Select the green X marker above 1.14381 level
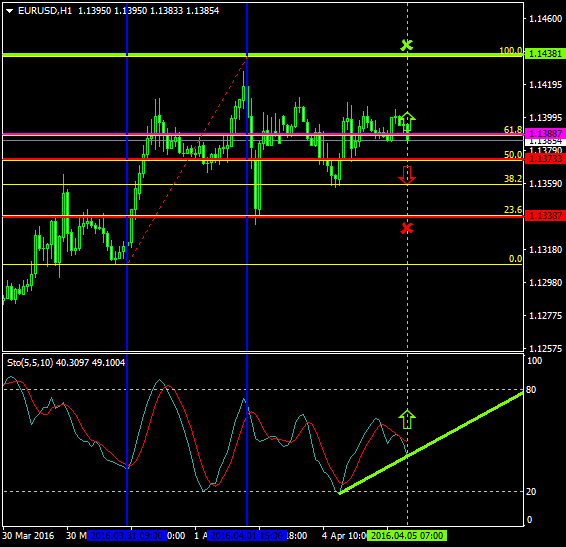 [x=407, y=45]
